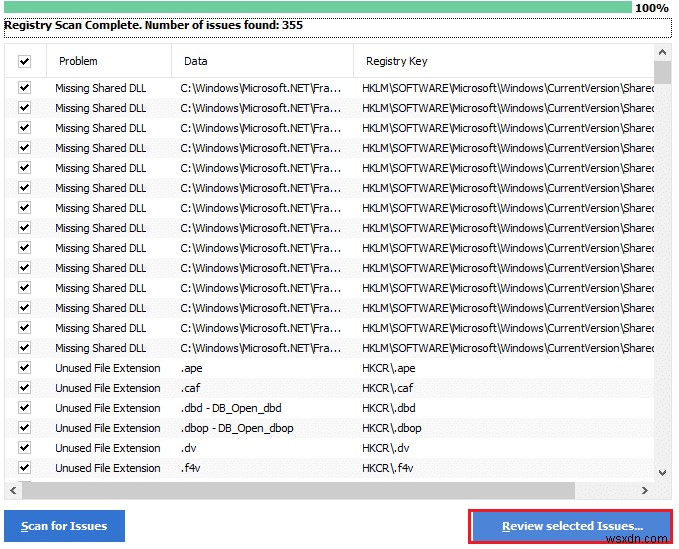This screenshot has height=549, width=679.
Task: Click the vertical scrollbar down arrow
Action: [662, 473]
